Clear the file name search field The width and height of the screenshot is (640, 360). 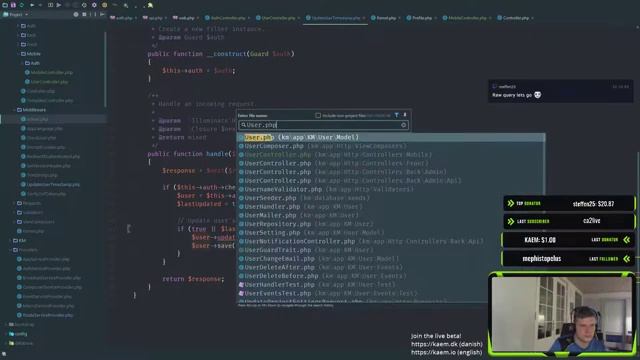click(404, 125)
